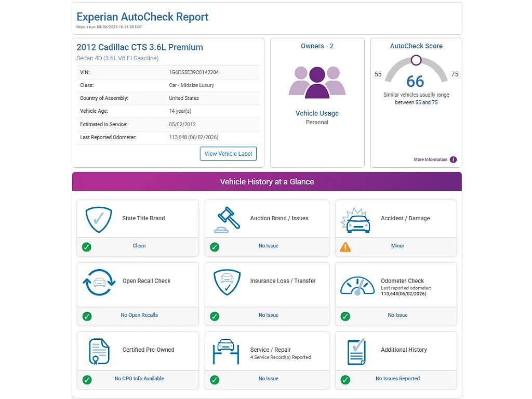
Task: Click the orange warning icon beside Minor
Action: pyautogui.click(x=345, y=247)
